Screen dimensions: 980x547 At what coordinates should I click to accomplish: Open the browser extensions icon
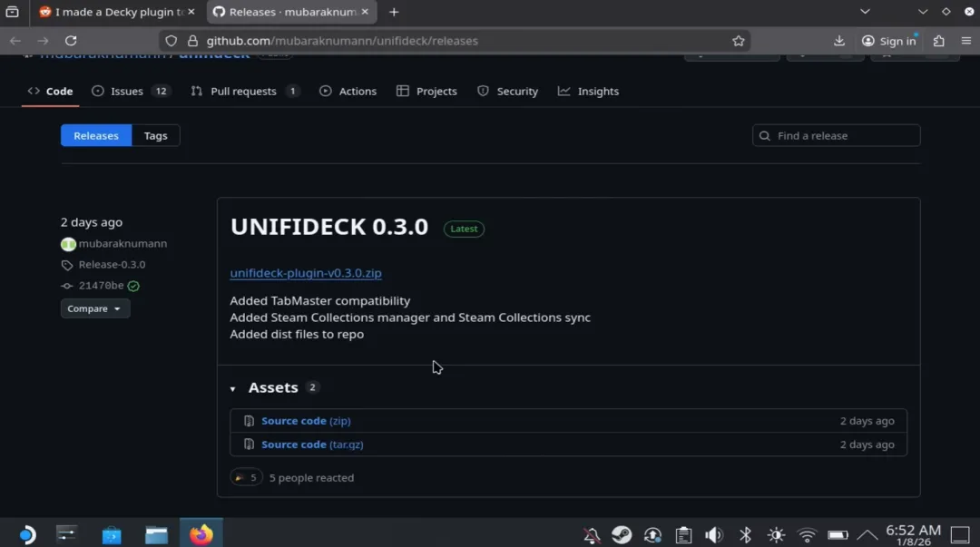pyautogui.click(x=939, y=41)
